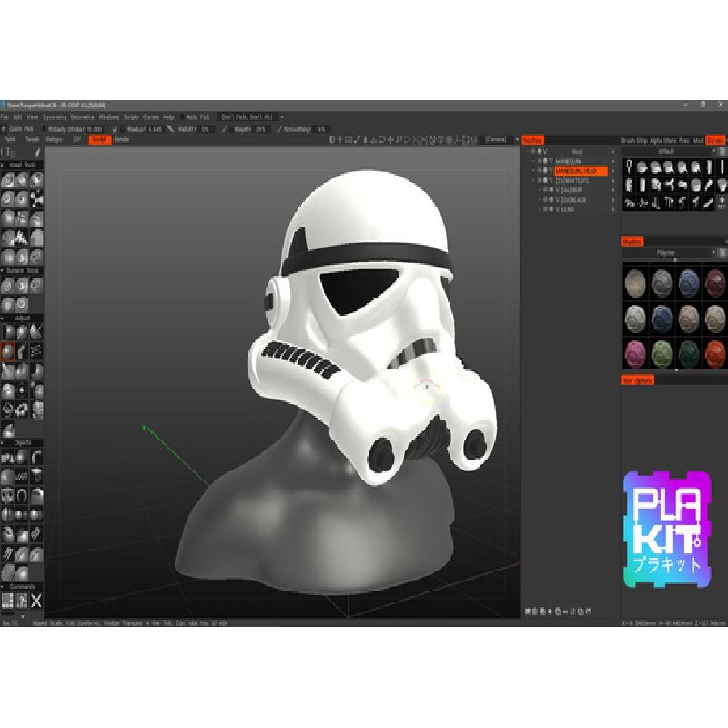Open the Tool Options tab
Screen dimensions: 728x728
638,380
